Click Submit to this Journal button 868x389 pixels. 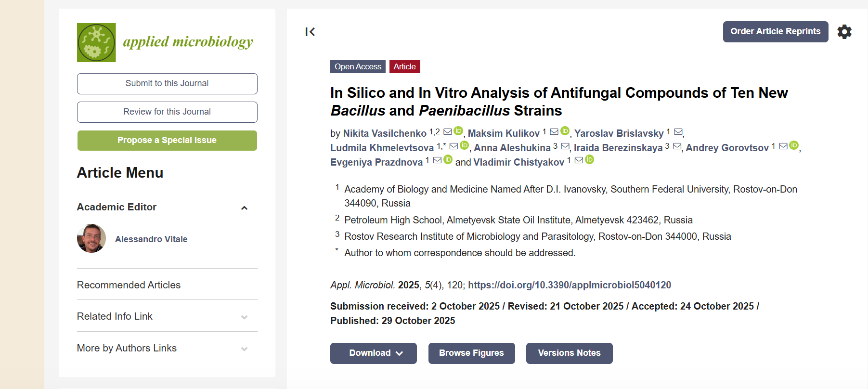click(167, 84)
